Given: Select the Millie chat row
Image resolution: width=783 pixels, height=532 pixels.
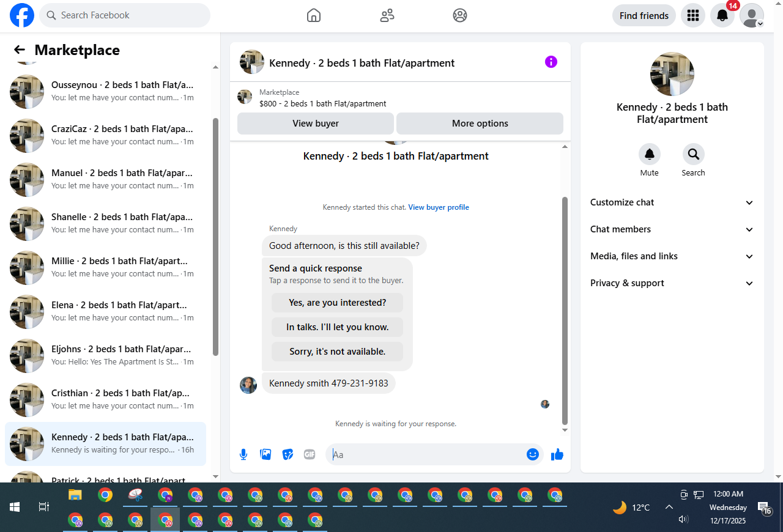Looking at the screenshot, I should point(105,268).
